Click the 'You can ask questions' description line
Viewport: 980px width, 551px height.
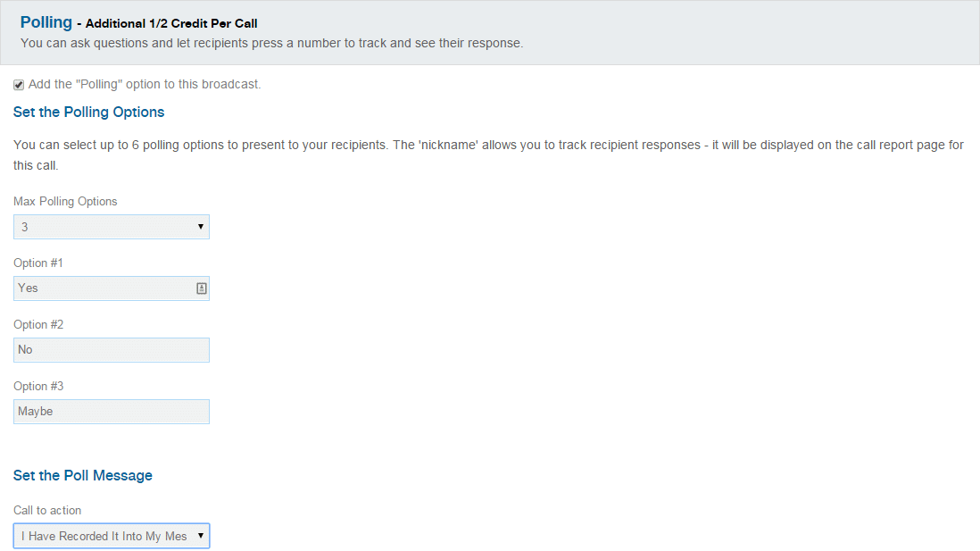pos(272,43)
